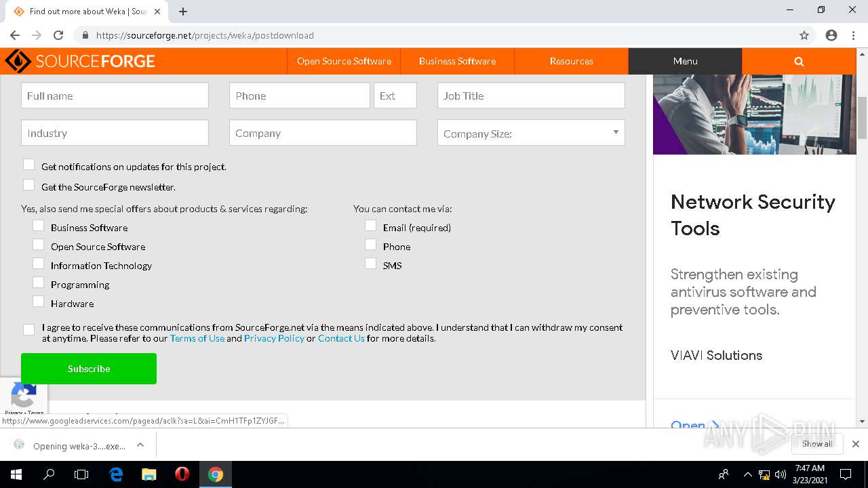Open File Explorer from taskbar
The width and height of the screenshot is (868, 488).
(x=149, y=474)
